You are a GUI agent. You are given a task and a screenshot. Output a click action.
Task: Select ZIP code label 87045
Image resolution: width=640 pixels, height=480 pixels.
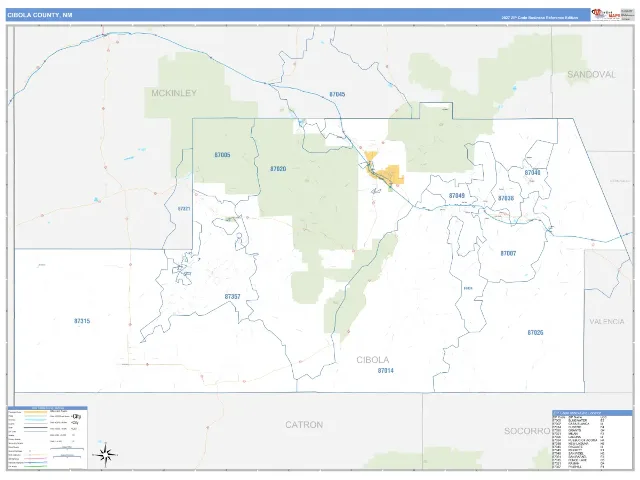[x=337, y=94]
